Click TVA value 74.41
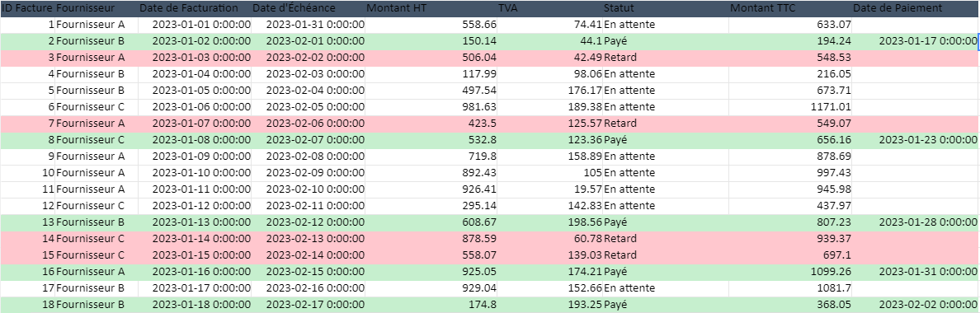 pyautogui.click(x=550, y=25)
